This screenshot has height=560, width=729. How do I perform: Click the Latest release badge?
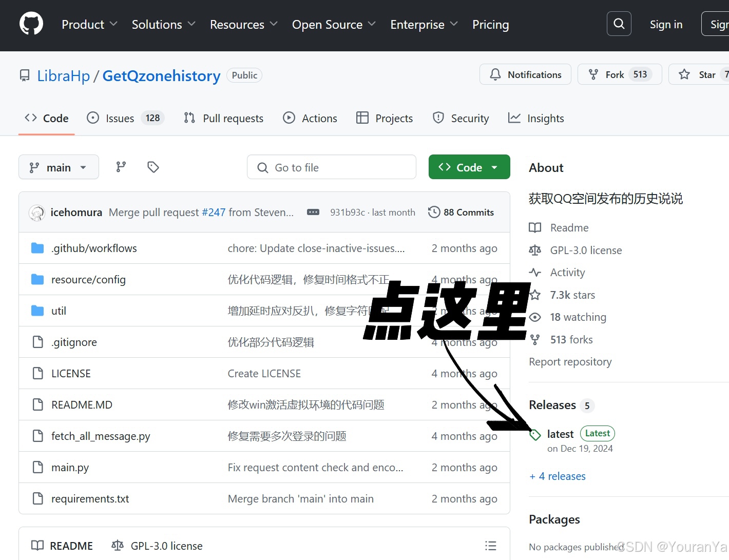coord(598,433)
